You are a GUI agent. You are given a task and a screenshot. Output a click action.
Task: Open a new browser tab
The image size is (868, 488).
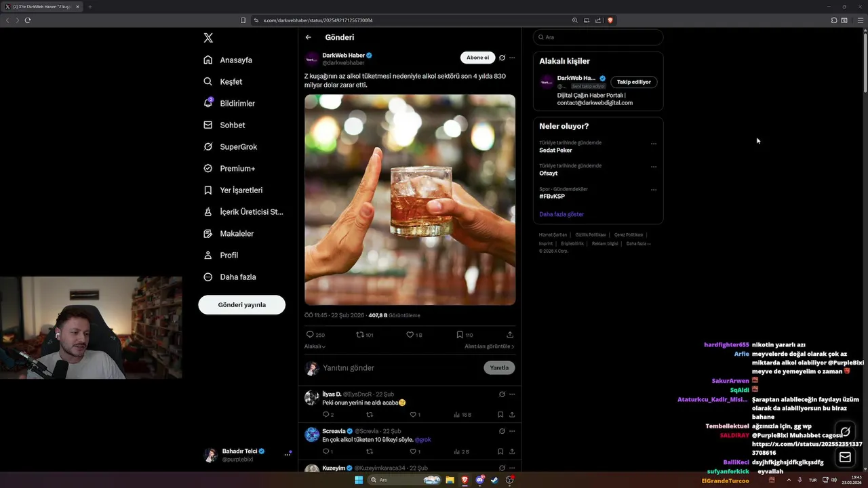tap(90, 7)
